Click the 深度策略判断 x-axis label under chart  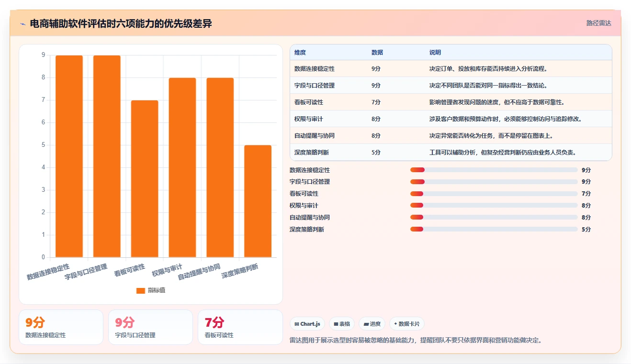pos(240,271)
